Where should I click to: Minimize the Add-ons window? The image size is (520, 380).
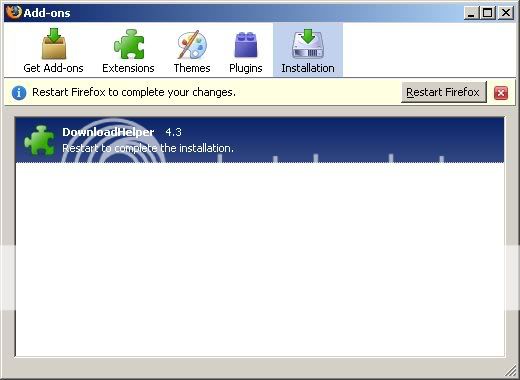(471, 13)
